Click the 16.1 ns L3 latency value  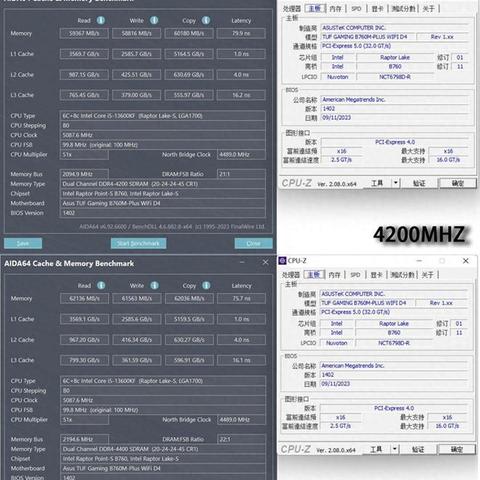(242, 360)
